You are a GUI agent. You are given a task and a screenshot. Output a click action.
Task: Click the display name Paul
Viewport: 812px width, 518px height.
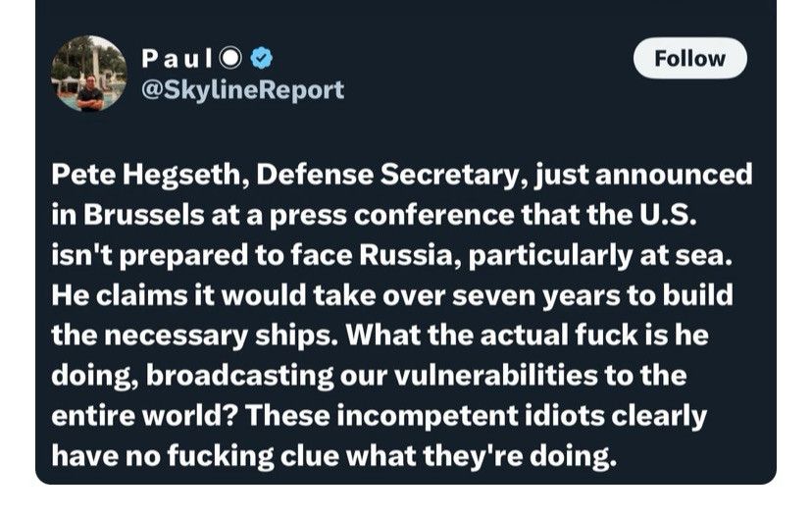[x=177, y=58]
